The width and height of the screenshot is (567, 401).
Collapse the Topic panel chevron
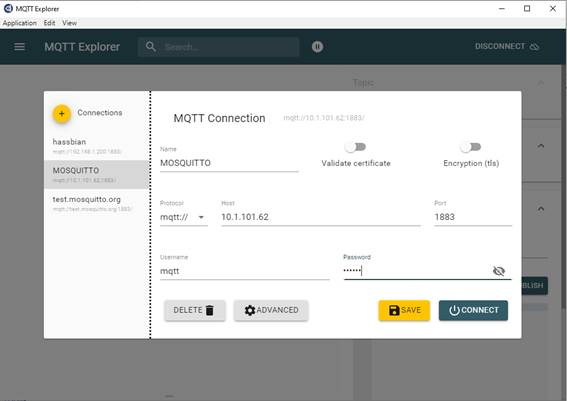(541, 83)
